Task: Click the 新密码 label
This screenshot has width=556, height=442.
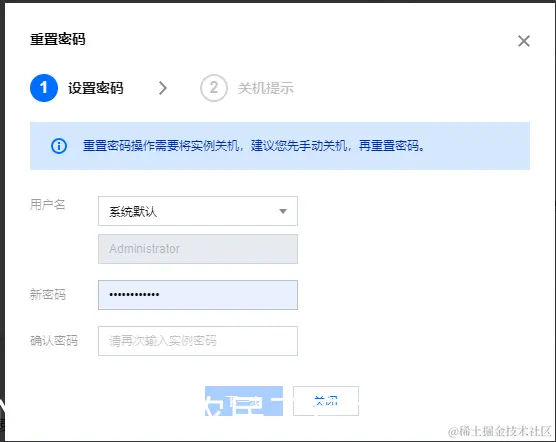Action: pos(48,295)
